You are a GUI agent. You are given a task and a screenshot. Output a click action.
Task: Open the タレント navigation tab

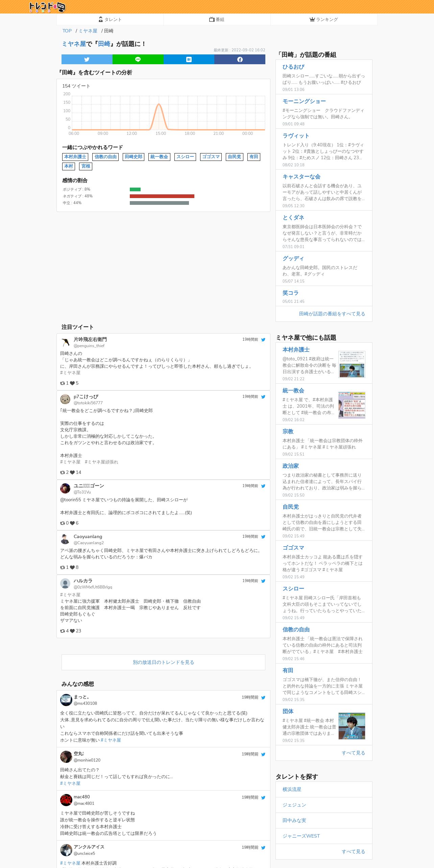[110, 20]
